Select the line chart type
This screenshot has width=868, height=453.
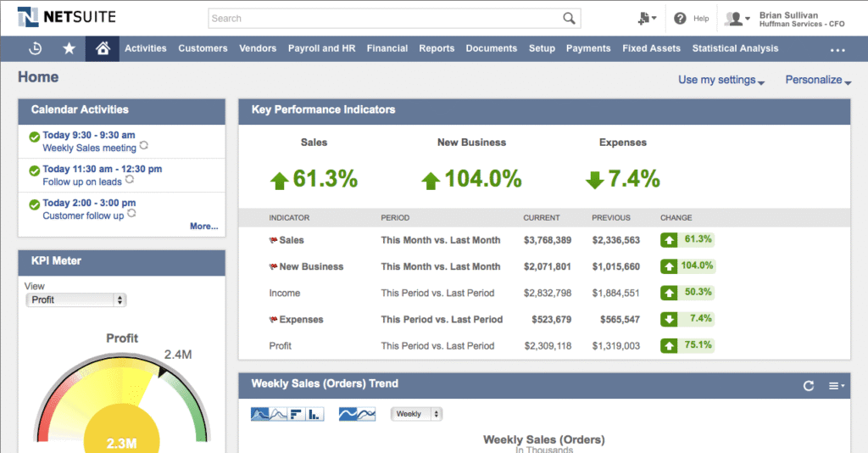point(278,414)
